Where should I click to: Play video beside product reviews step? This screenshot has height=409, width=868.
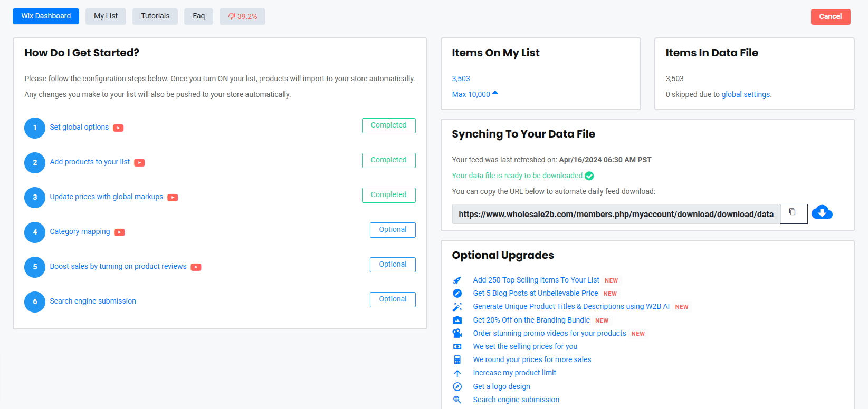click(196, 267)
